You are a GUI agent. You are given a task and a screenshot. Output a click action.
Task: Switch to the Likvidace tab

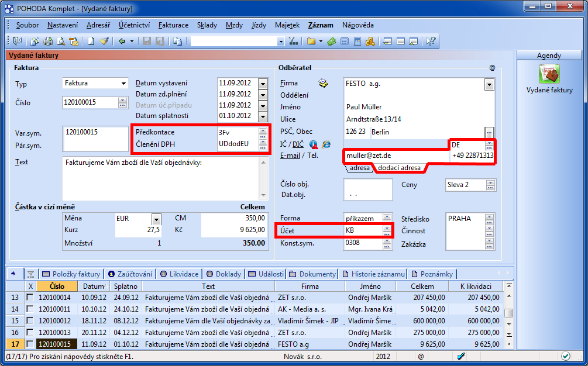click(180, 274)
